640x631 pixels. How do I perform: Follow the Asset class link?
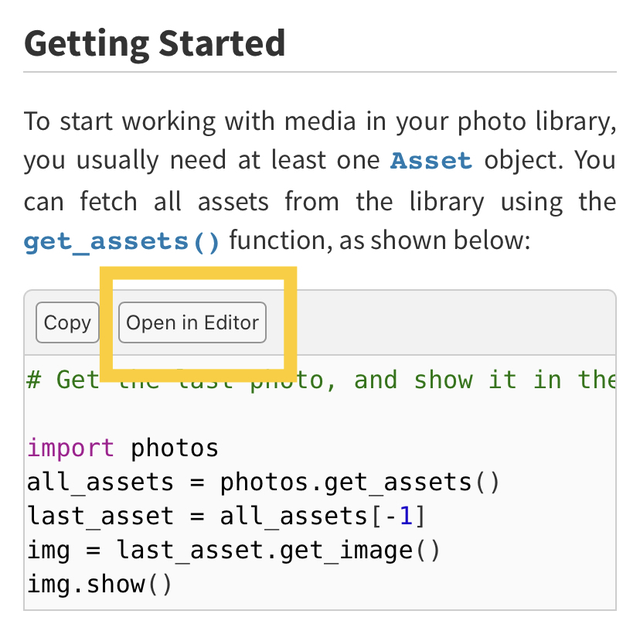pyautogui.click(x=430, y=161)
